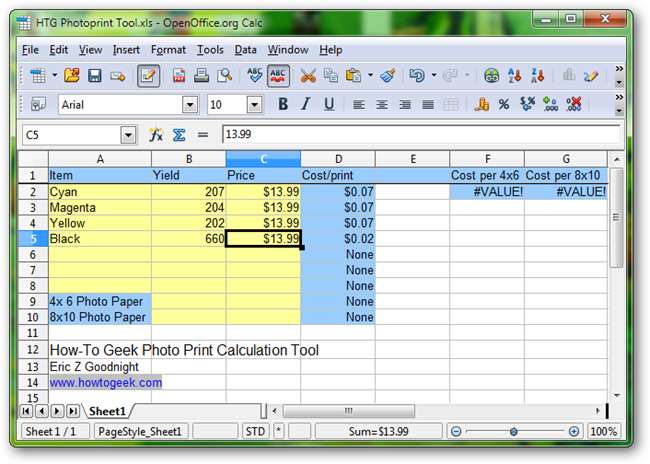Click the zoom slider handle
The image size is (650, 464).
(x=514, y=431)
